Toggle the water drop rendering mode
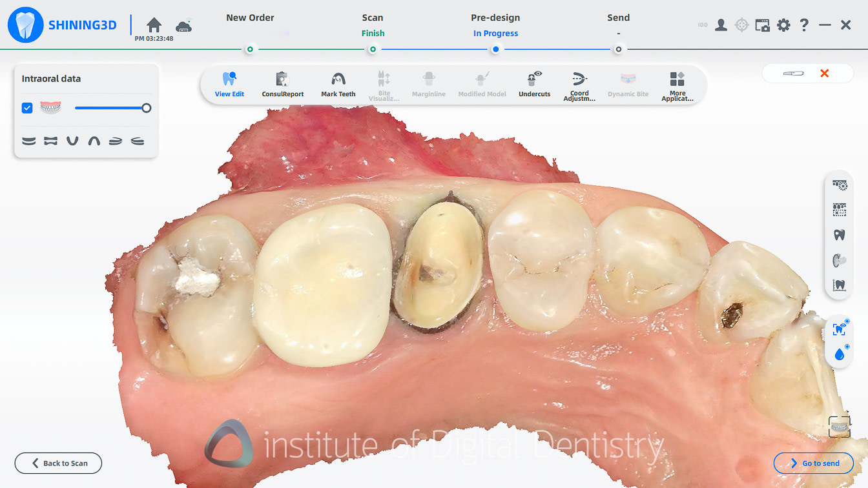The height and width of the screenshot is (488, 868). pyautogui.click(x=839, y=354)
